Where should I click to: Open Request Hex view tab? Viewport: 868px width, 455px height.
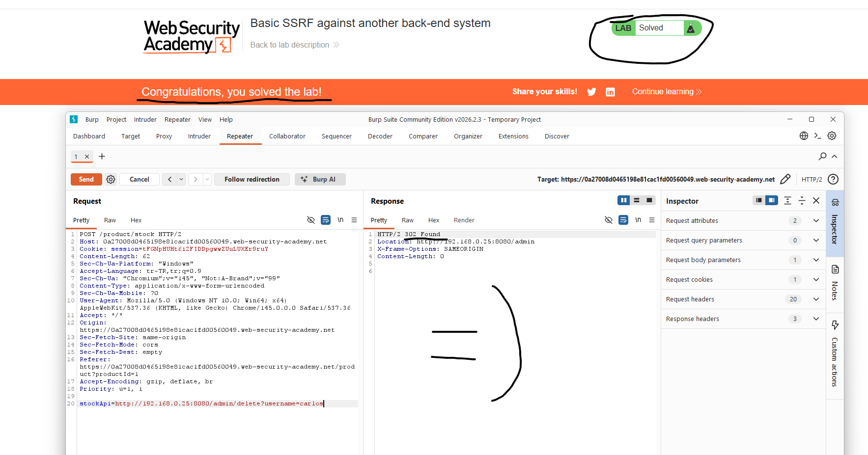136,220
